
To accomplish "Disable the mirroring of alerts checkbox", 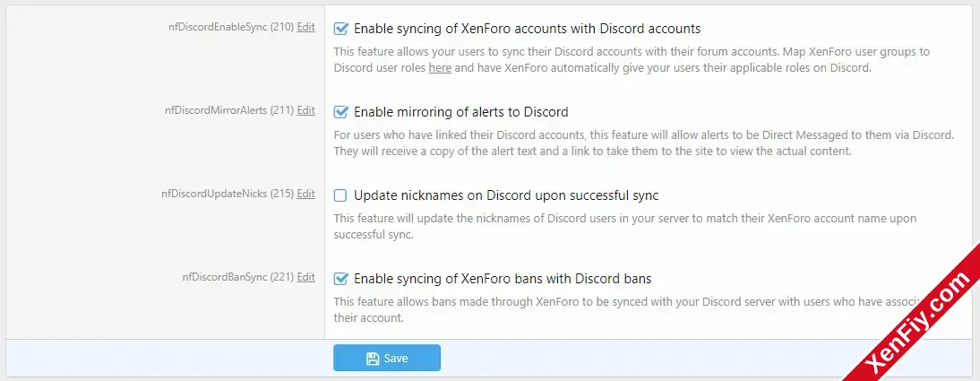I will click(340, 113).
